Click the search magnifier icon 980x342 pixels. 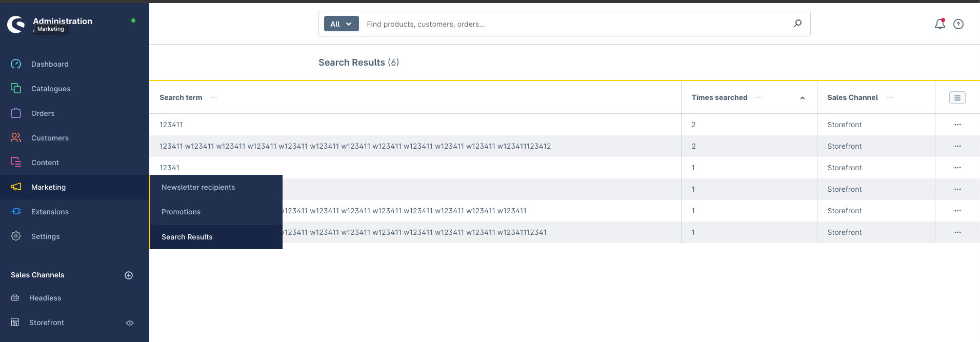point(797,24)
